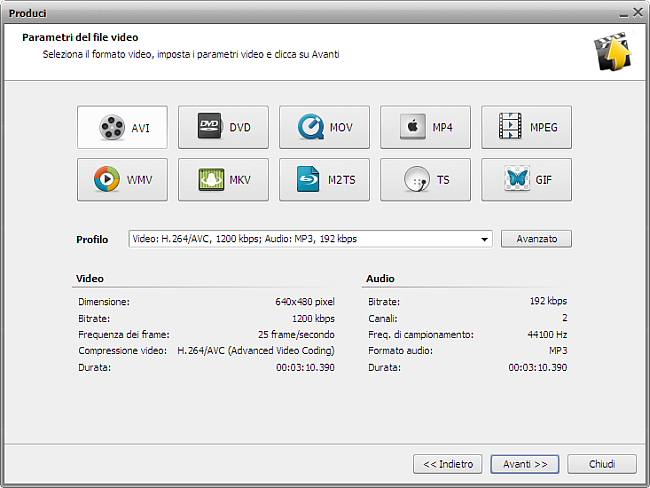Click the Profilo combo box text field
Viewport: 650px width, 488px height.
point(310,239)
